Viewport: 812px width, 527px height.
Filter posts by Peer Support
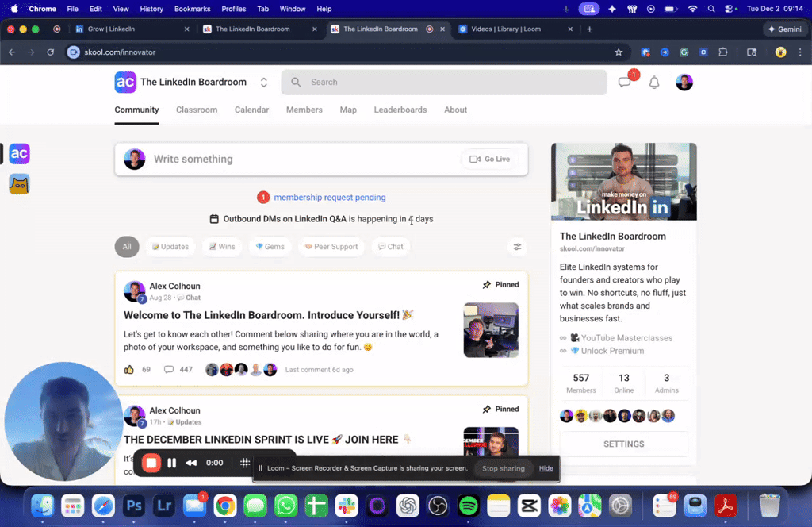click(331, 247)
